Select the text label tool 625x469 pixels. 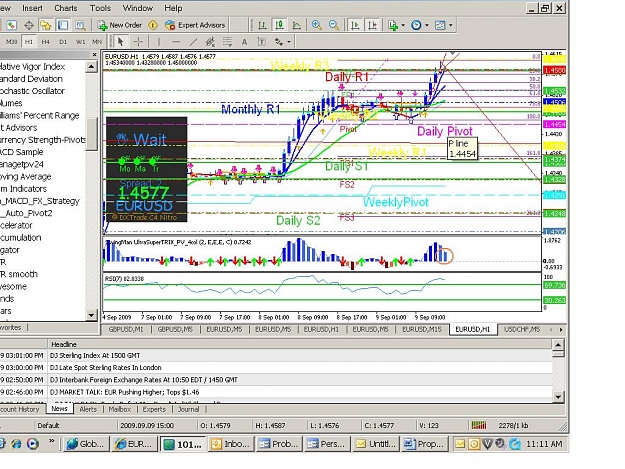(261, 41)
